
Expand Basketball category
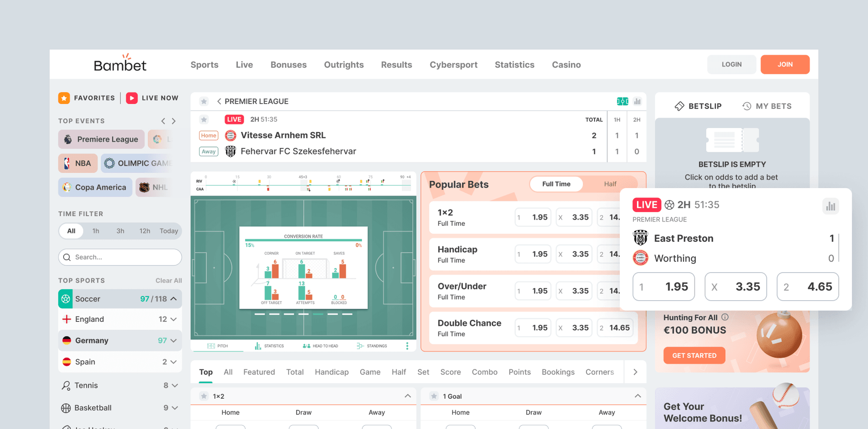coord(175,408)
